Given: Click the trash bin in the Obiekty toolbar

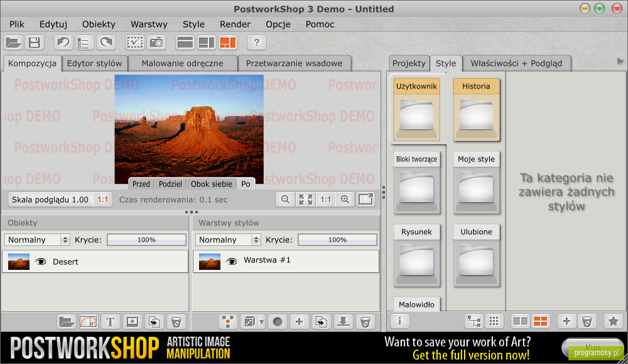Looking at the screenshot, I should click(x=176, y=321).
